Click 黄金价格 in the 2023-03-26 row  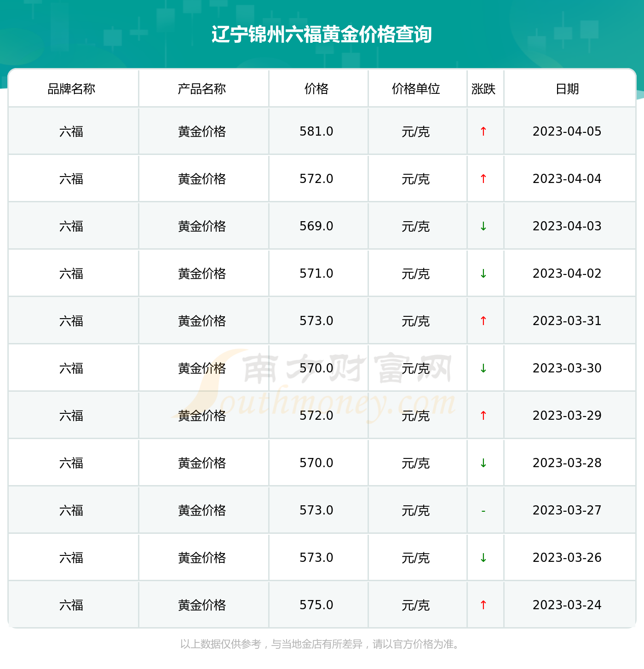(x=202, y=558)
